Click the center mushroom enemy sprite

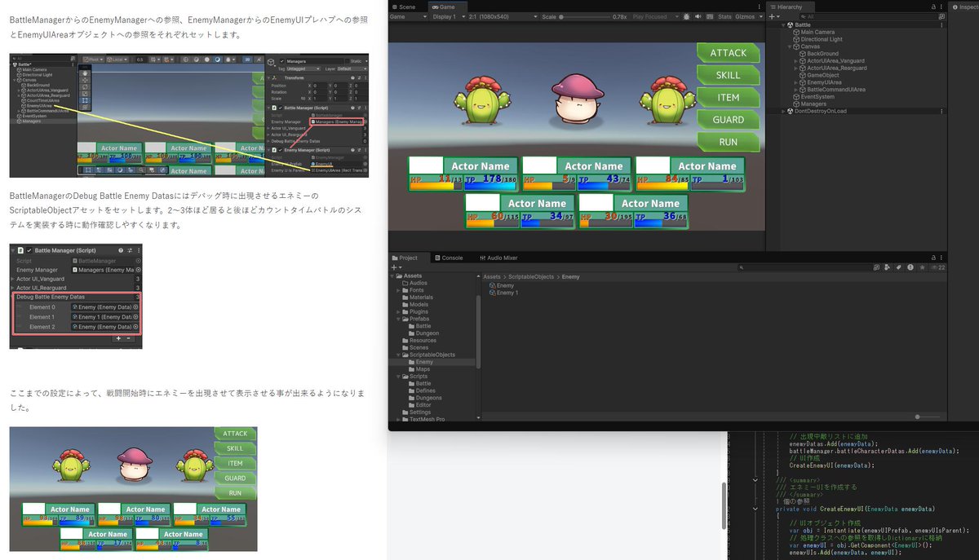point(577,98)
